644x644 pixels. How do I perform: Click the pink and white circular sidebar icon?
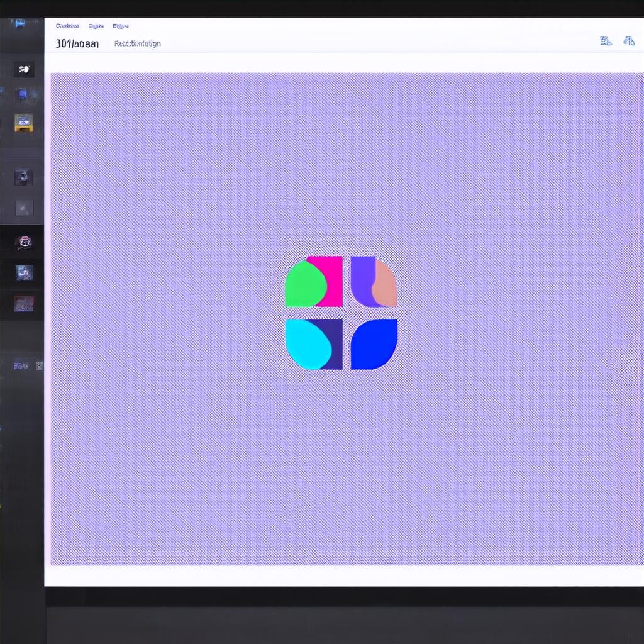24,242
